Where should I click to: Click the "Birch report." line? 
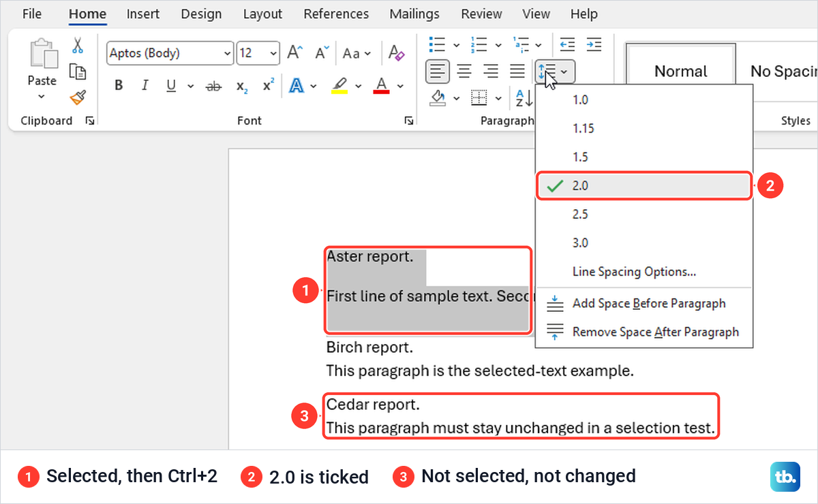369,347
